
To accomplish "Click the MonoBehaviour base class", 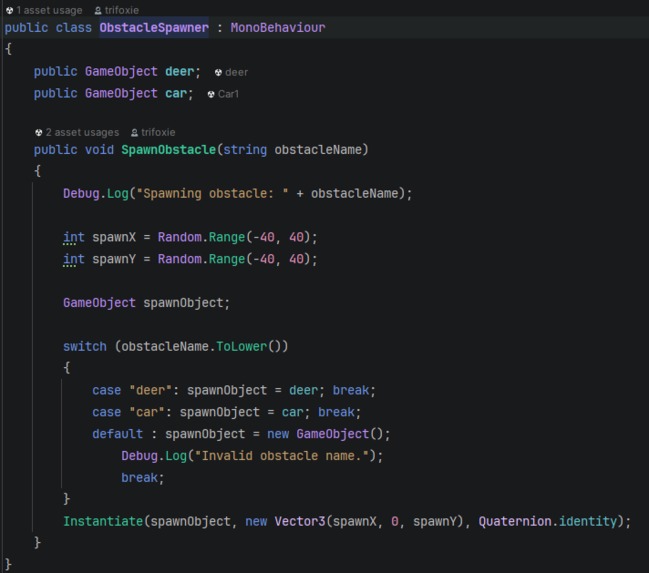I will [278, 28].
